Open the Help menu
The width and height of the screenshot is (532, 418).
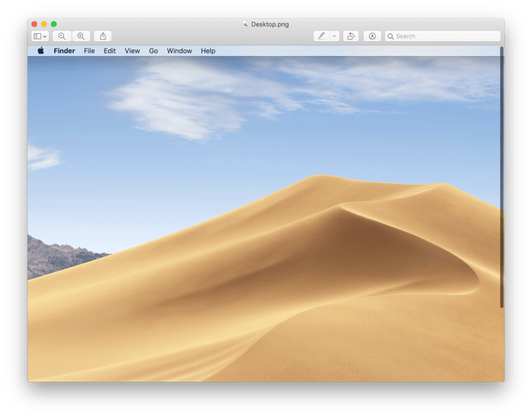coord(208,51)
